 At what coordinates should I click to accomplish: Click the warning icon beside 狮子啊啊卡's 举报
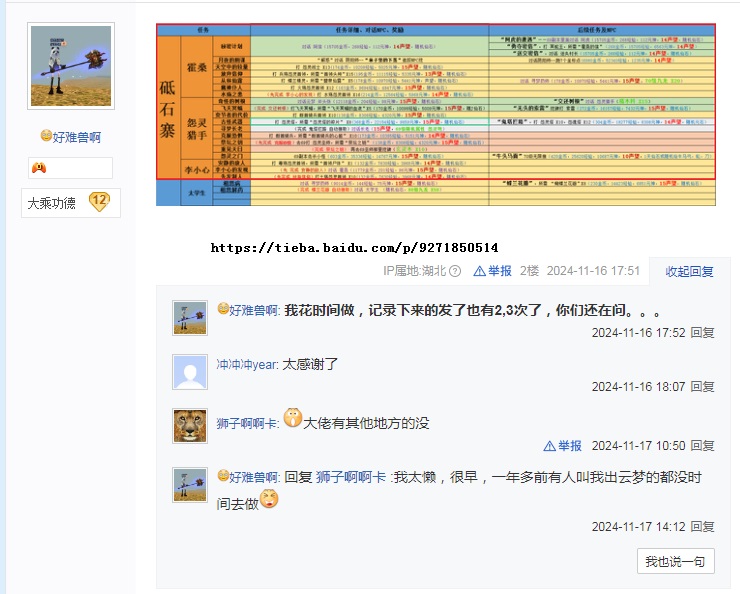549,446
